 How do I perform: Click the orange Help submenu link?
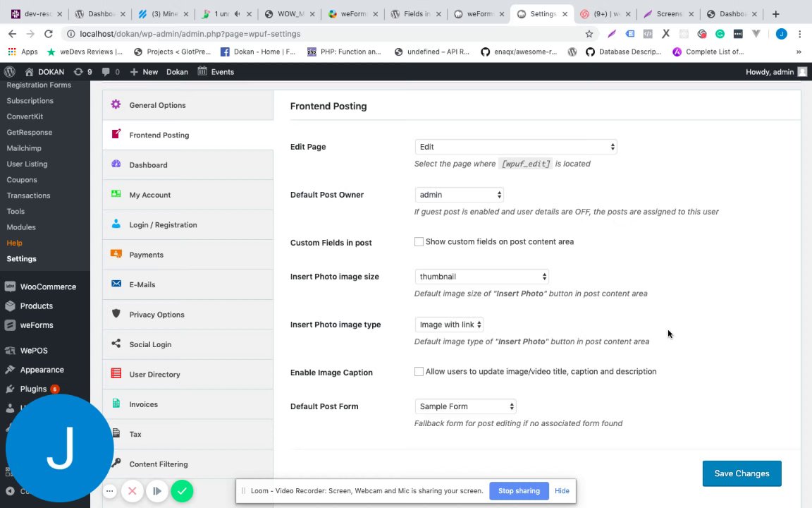pos(15,243)
